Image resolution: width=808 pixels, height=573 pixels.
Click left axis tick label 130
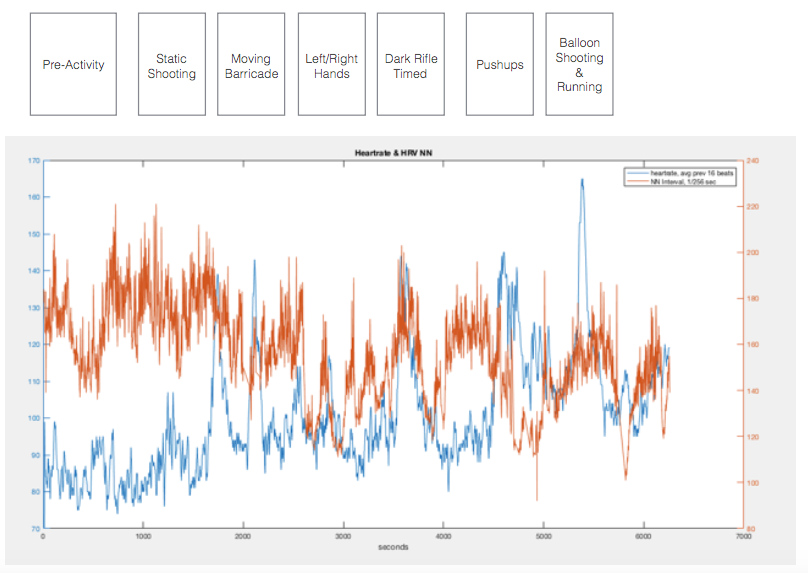(x=34, y=308)
